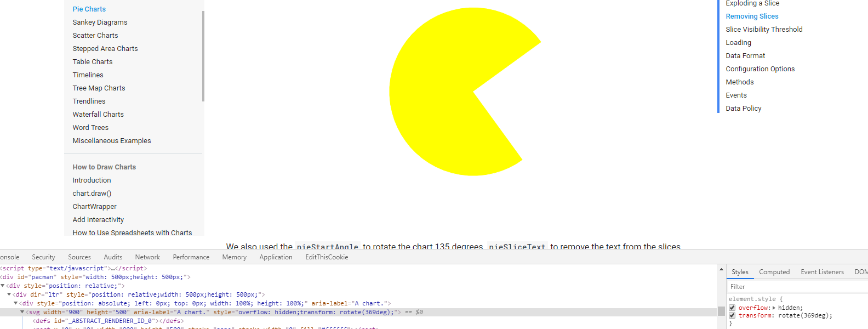Click the styles Filter input field

point(797,287)
